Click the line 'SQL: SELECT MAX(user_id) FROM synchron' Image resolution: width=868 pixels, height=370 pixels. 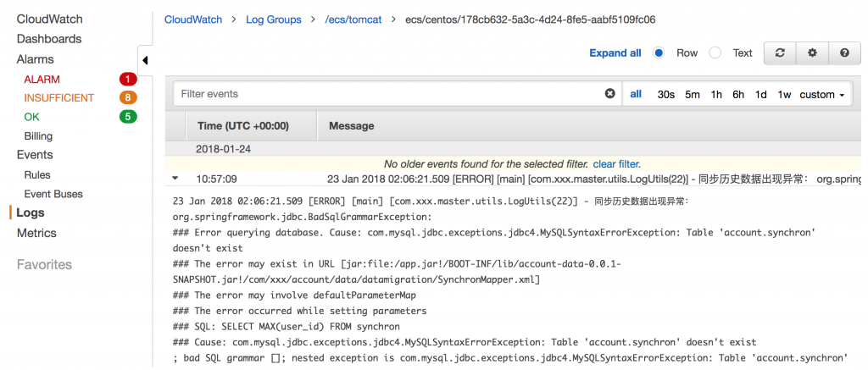click(287, 327)
